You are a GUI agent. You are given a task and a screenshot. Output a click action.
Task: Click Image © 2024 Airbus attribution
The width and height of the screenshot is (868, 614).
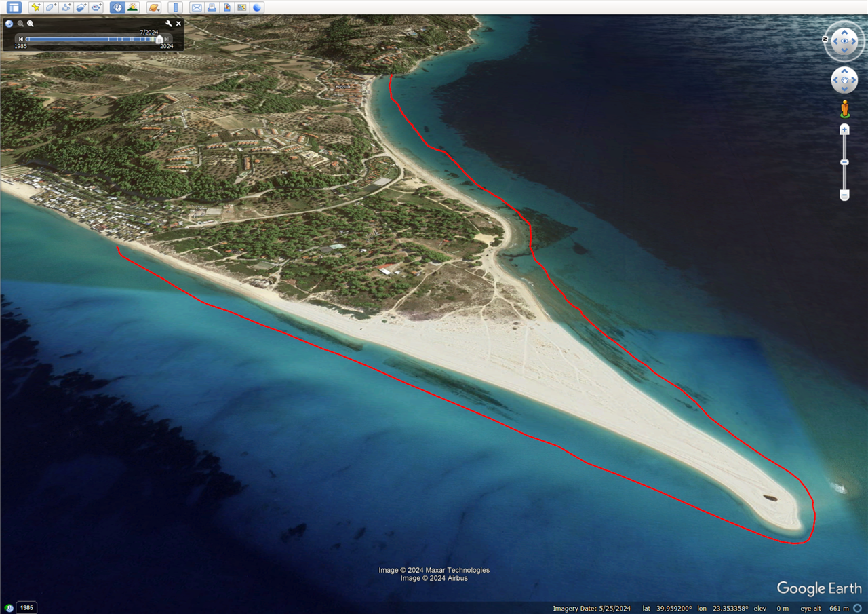(434, 578)
